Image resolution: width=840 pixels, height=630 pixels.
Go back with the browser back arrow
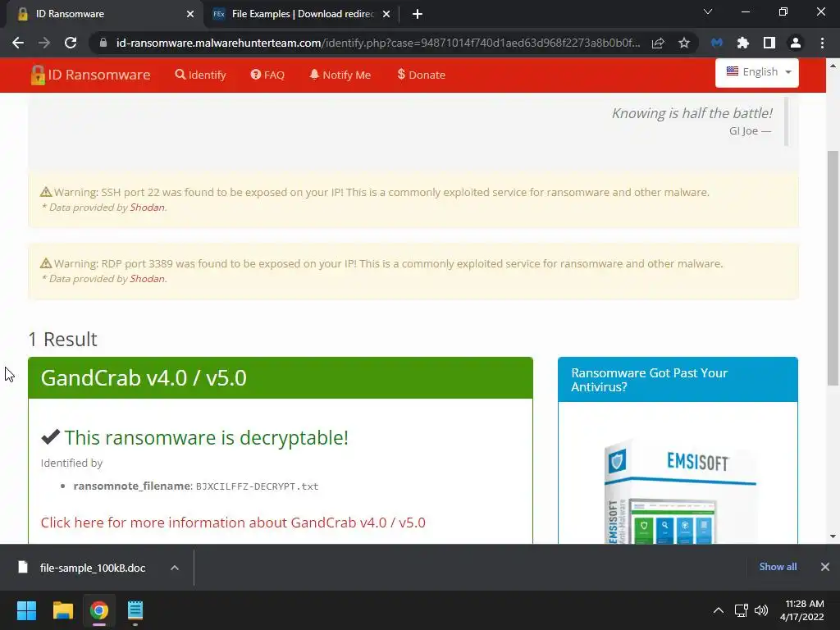tap(18, 43)
